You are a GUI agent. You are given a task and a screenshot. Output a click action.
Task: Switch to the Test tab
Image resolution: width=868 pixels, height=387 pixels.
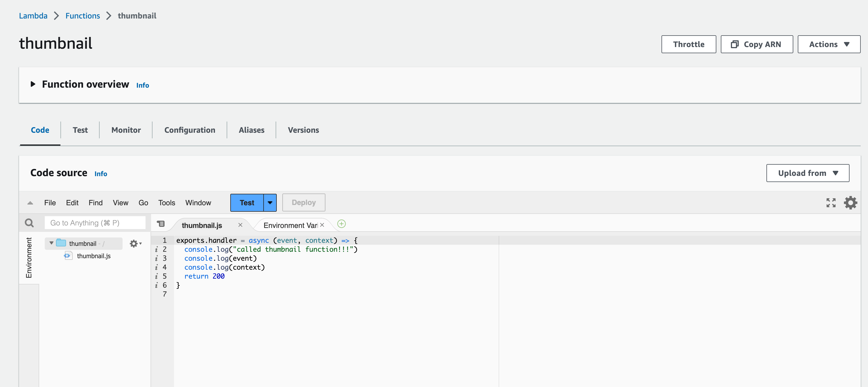tap(80, 130)
